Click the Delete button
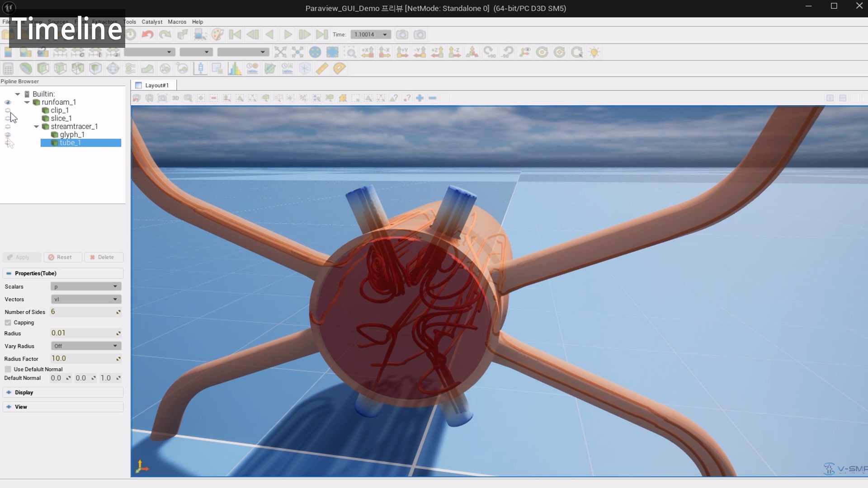This screenshot has height=488, width=868. click(103, 257)
